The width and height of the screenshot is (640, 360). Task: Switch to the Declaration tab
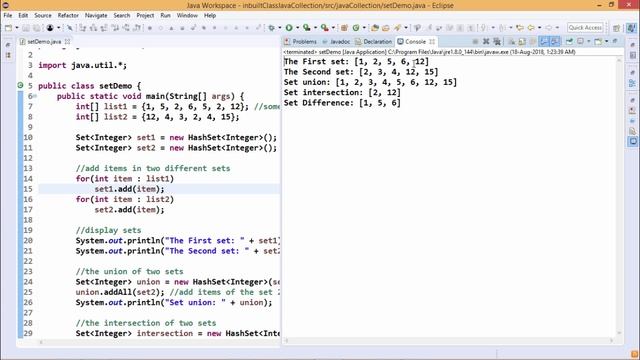[373, 42]
